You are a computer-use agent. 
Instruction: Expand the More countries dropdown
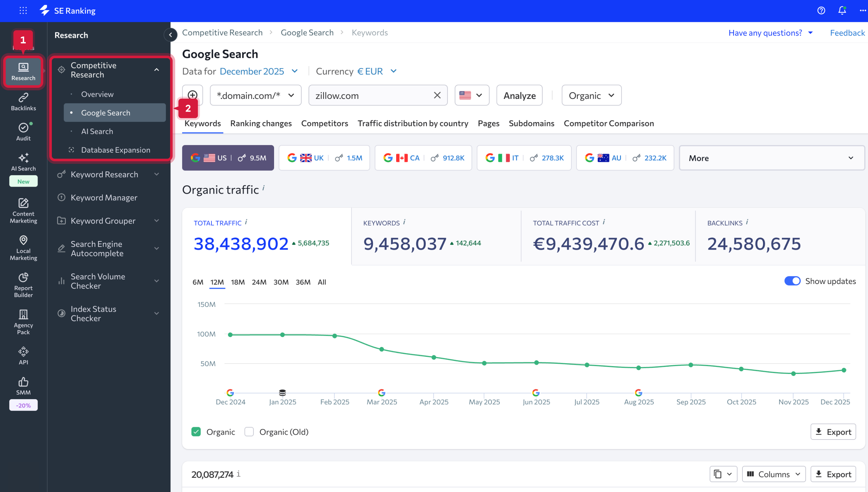tap(771, 158)
